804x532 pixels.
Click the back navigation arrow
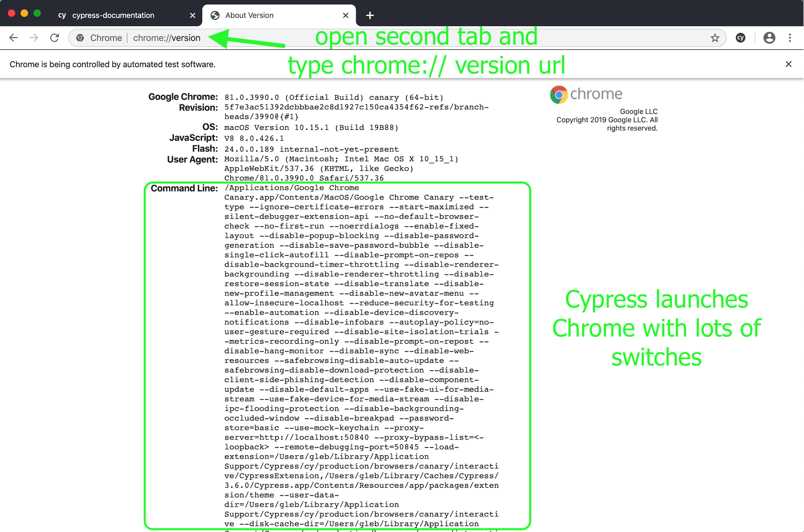point(13,37)
